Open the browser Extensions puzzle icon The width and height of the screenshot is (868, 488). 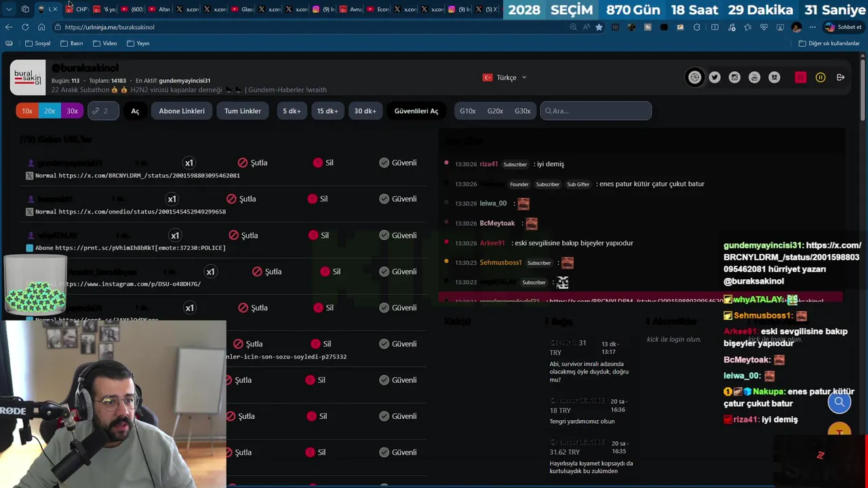pyautogui.click(x=697, y=27)
